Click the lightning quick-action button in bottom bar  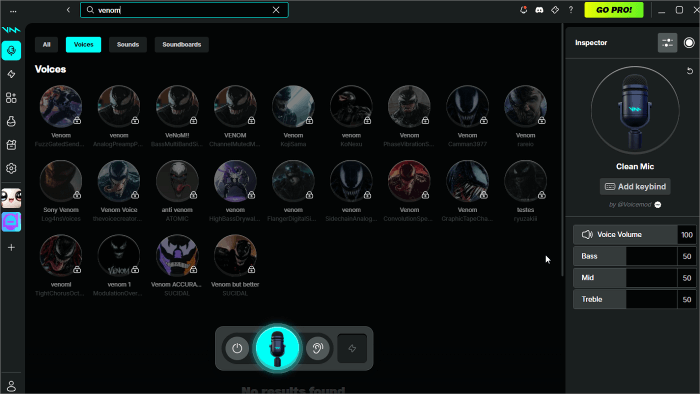(x=352, y=348)
